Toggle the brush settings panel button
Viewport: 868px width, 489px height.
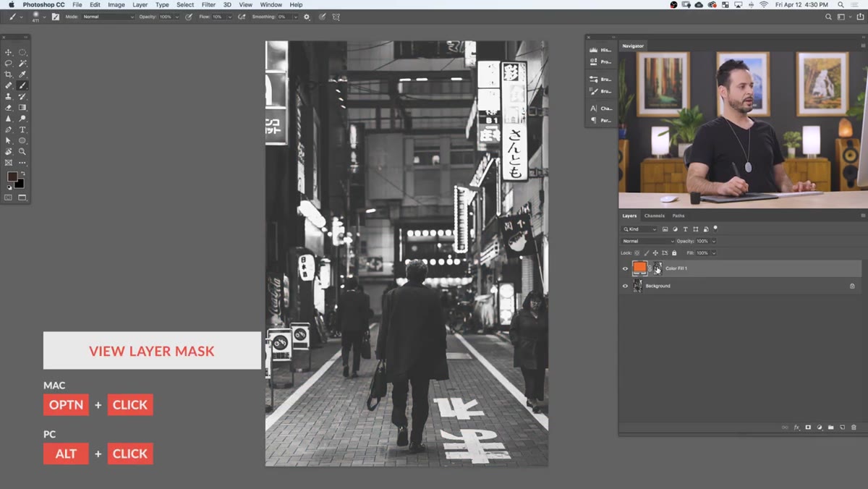(56, 16)
